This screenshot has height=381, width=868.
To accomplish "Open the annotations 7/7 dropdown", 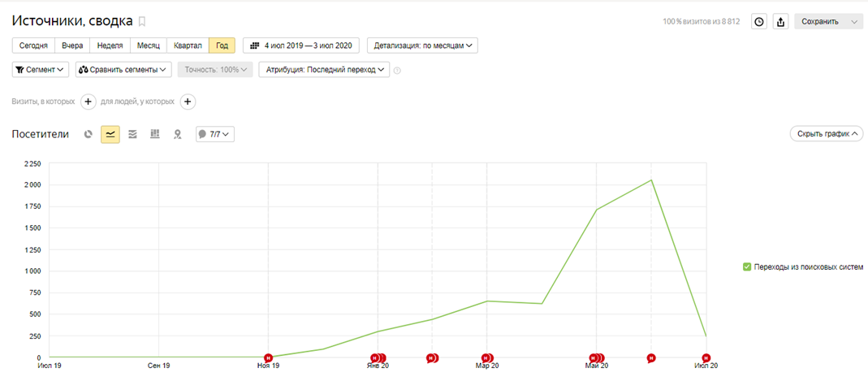I will point(215,134).
